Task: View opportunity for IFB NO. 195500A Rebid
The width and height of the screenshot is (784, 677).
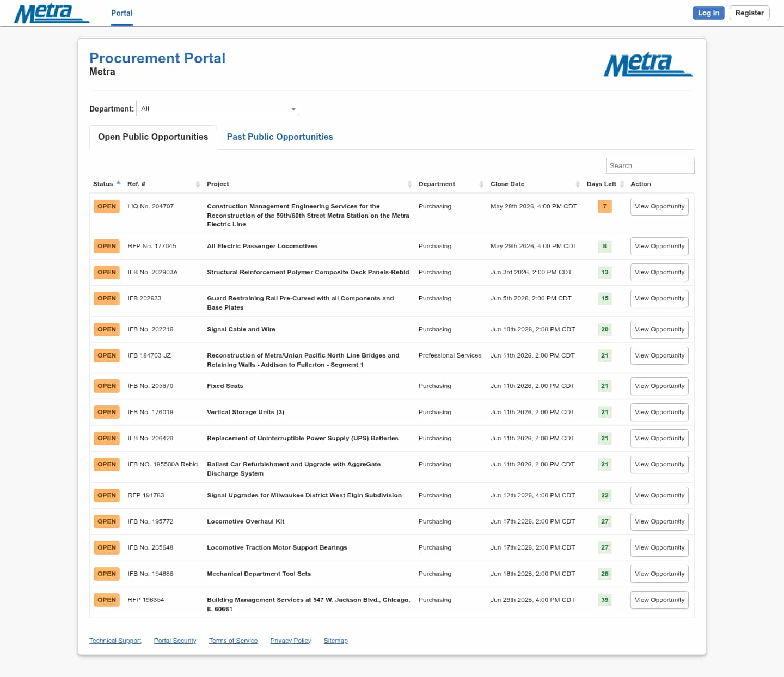Action: point(659,465)
